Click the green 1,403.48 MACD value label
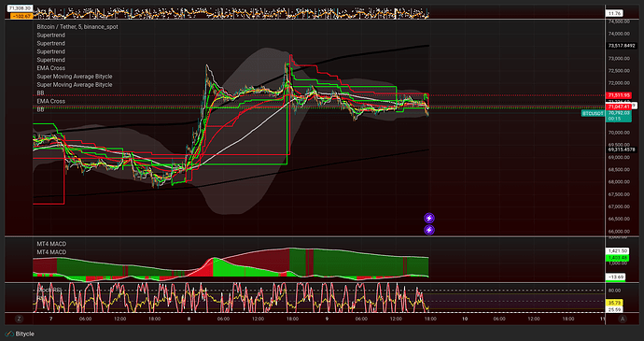 pos(616,258)
